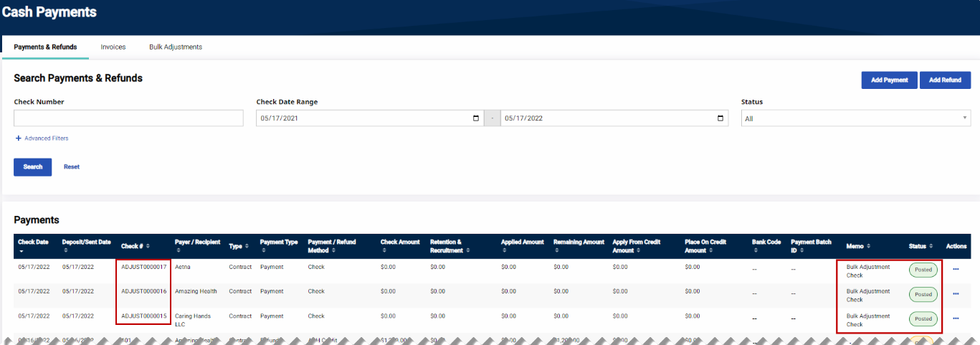Open actions menu for ADJUST0000015 row
980x345 pixels.
(x=956, y=318)
